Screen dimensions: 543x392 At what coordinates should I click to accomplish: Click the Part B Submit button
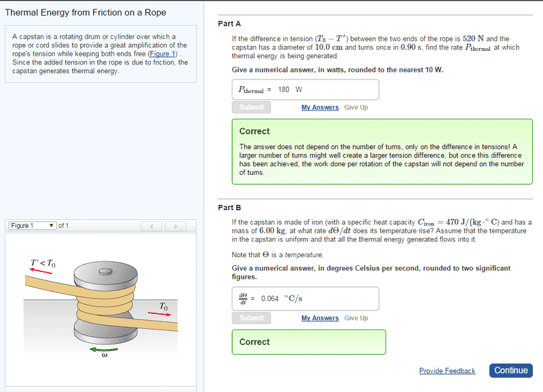(251, 318)
